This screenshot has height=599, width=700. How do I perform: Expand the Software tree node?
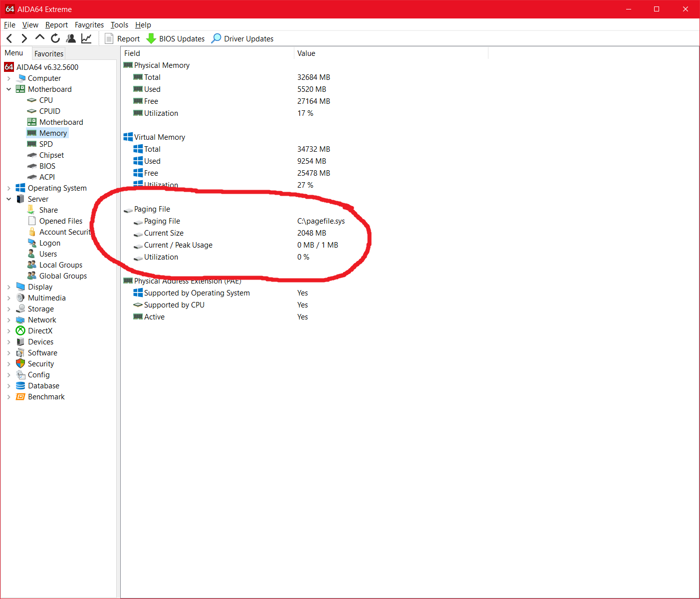[8, 353]
